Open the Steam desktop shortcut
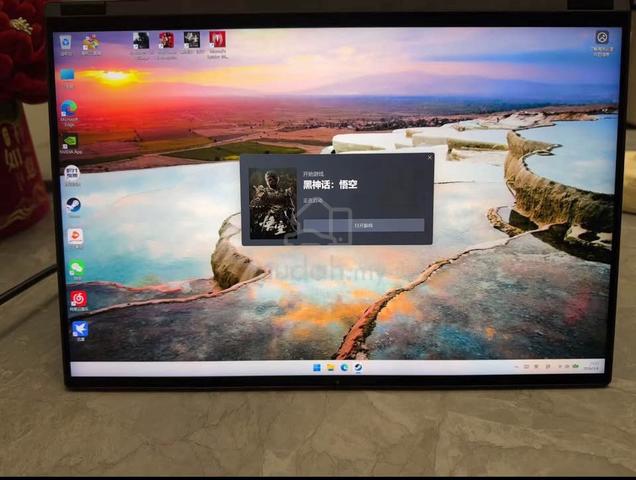 (x=73, y=207)
